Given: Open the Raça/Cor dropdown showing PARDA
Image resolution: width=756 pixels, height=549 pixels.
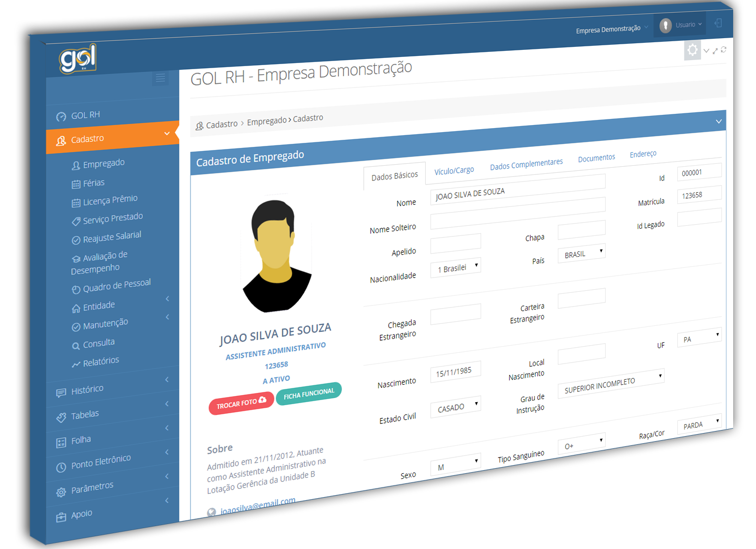Looking at the screenshot, I should pos(699,423).
